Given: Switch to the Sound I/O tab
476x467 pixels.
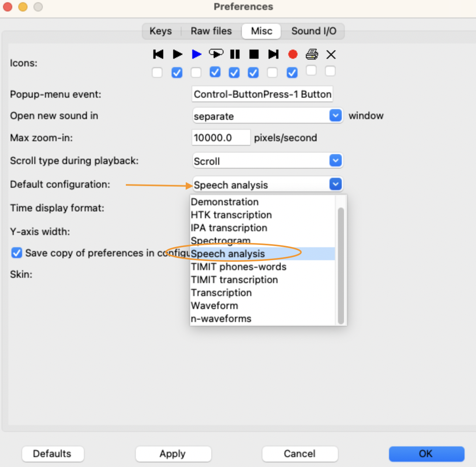Looking at the screenshot, I should click(314, 31).
